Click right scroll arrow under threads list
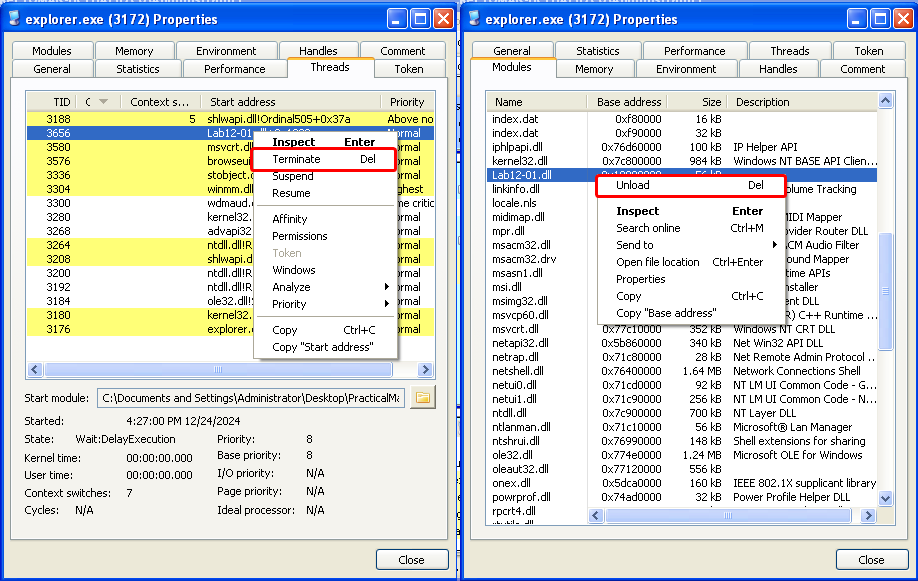918x581 pixels. tap(425, 370)
